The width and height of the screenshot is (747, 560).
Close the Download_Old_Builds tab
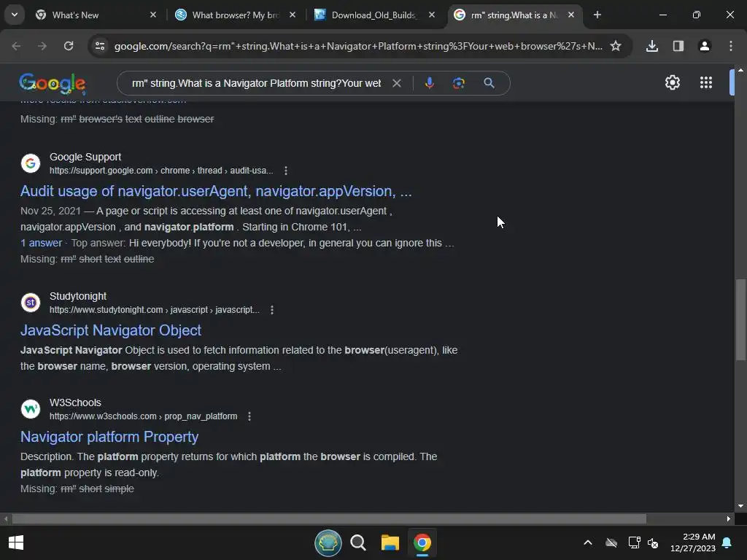432,15
